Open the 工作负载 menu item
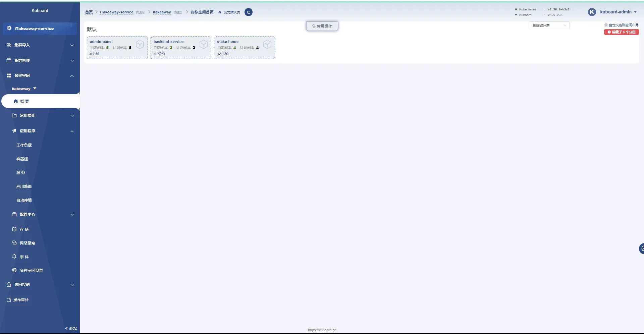644x334 pixels. pos(24,145)
